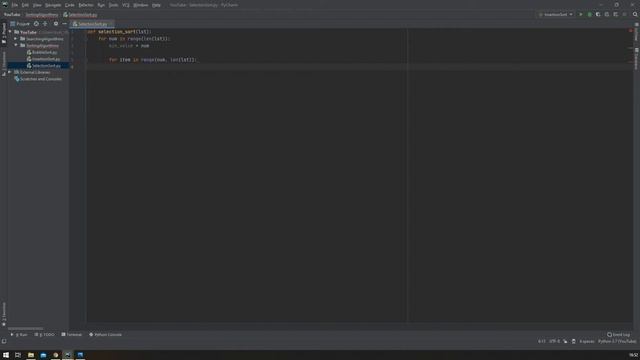This screenshot has width=640, height=360.
Task: Click the Search Everywhere magnifier icon
Action: point(635,14)
